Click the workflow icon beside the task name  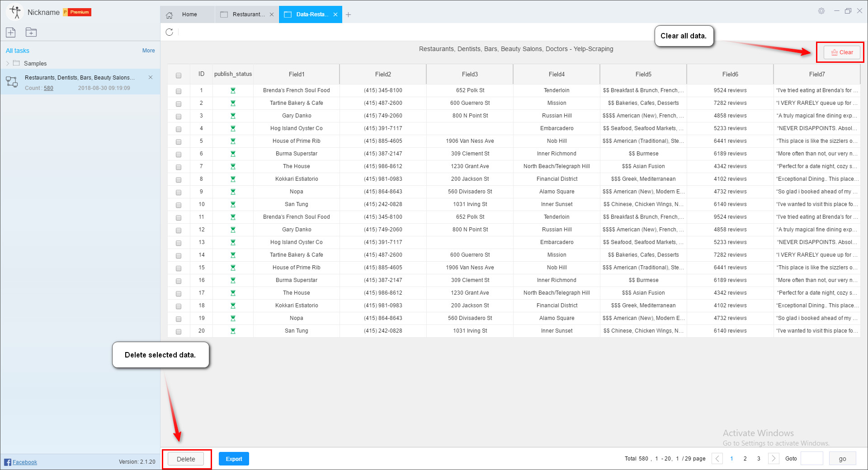(12, 82)
